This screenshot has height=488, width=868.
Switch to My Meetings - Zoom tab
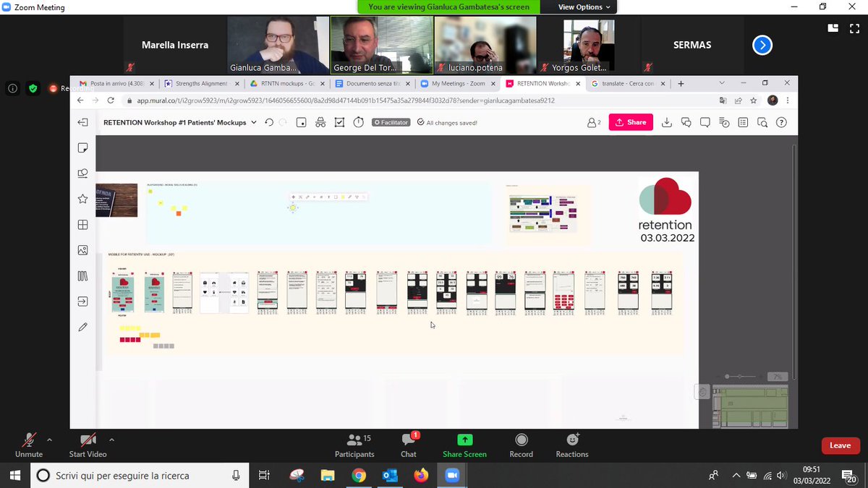(457, 84)
